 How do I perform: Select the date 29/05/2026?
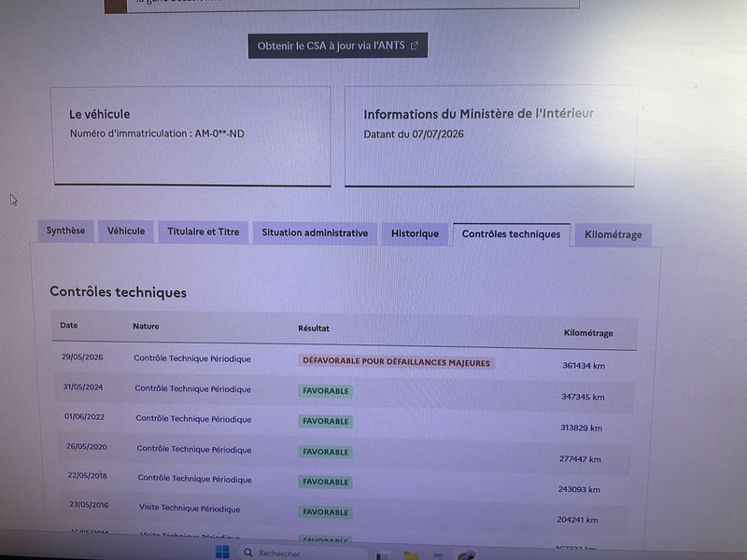(x=82, y=357)
